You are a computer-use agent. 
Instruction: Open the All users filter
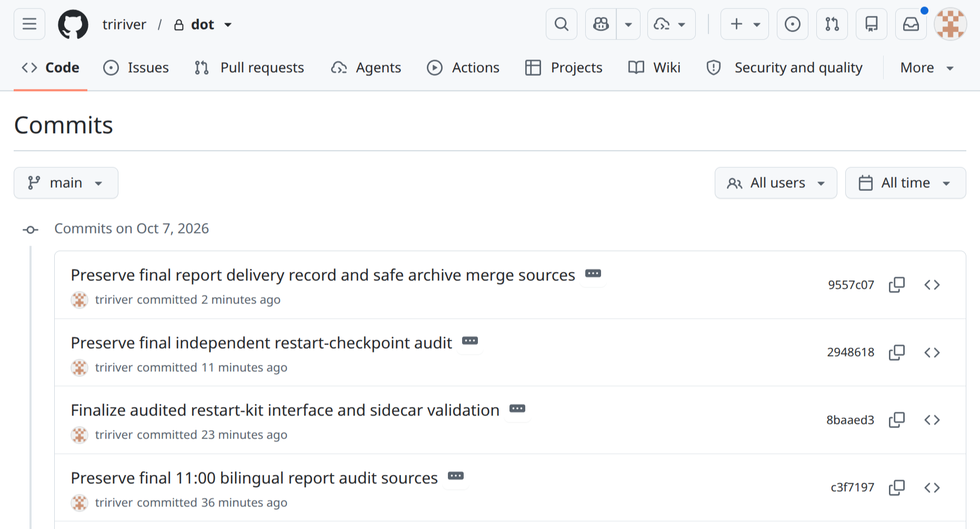pyautogui.click(x=776, y=182)
